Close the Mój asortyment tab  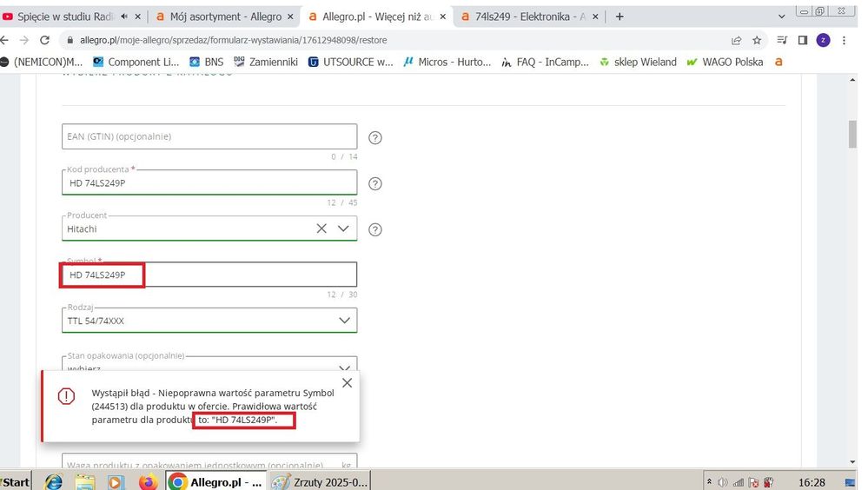point(290,17)
